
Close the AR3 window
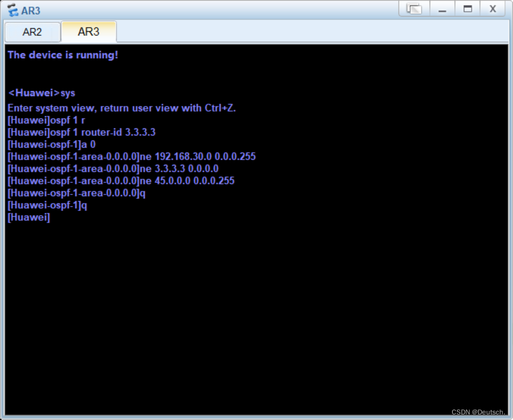493,9
